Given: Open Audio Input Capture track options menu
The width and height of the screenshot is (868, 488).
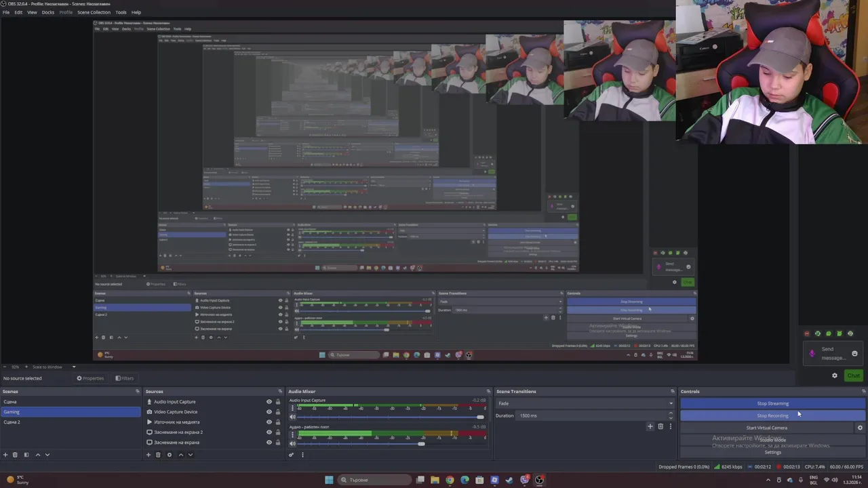Looking at the screenshot, I should point(292,409).
